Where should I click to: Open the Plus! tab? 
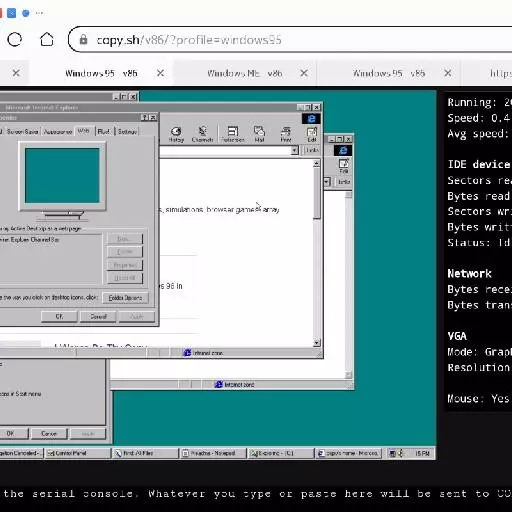click(104, 132)
